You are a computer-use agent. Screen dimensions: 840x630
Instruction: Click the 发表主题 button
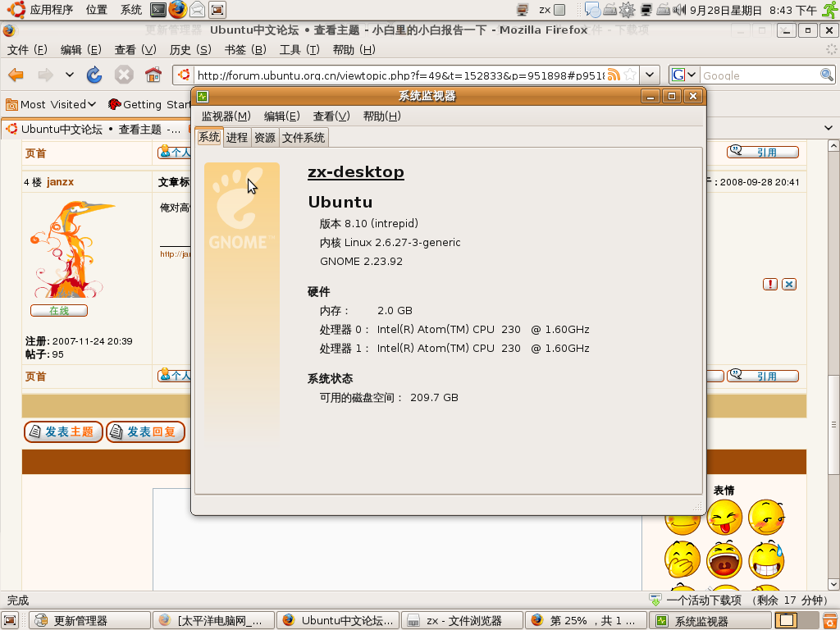pyautogui.click(x=63, y=431)
